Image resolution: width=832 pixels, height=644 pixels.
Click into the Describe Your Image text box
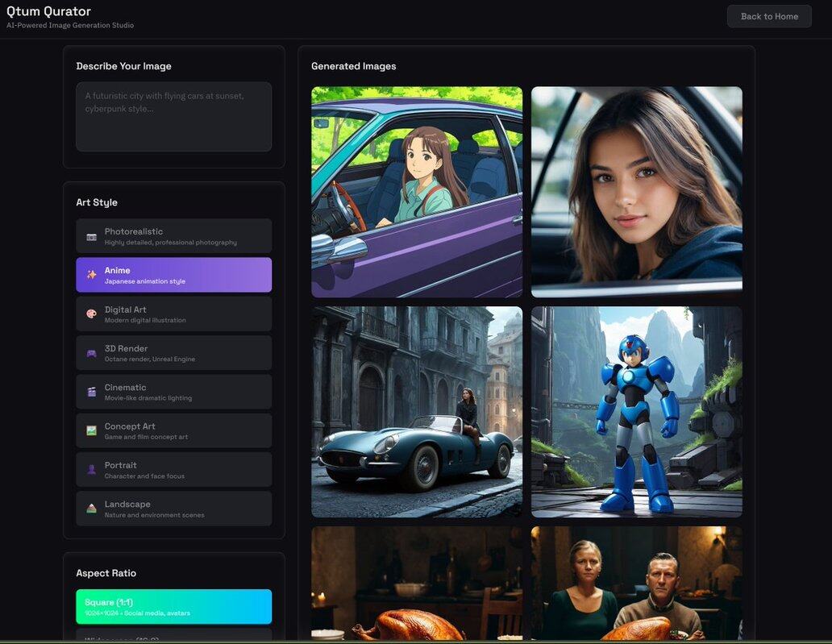point(173,116)
